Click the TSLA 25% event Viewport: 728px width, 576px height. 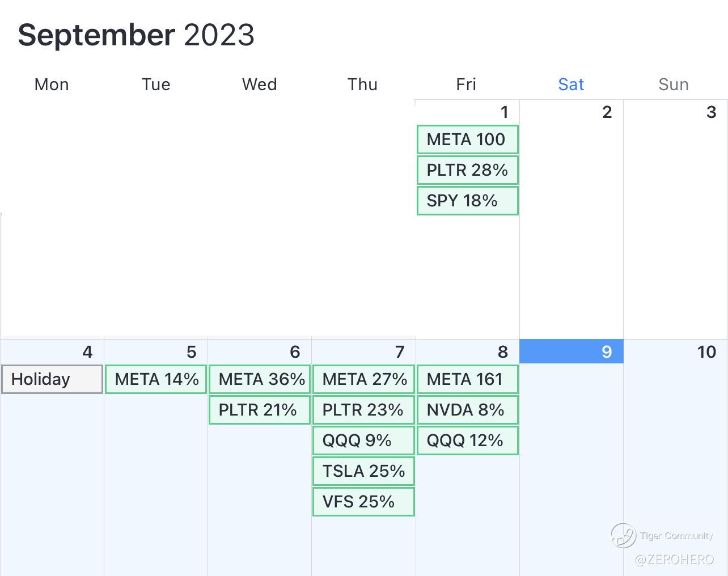[363, 471]
